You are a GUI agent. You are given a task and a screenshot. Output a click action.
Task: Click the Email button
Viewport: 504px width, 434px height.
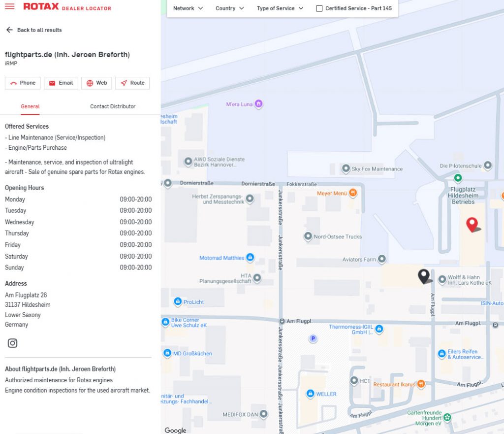(x=61, y=83)
